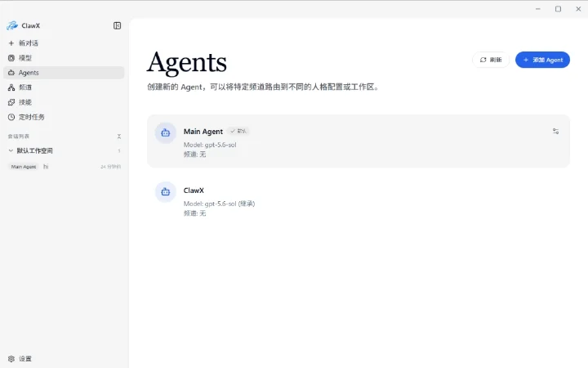Close the ClawX window
Screen dimensions: 588x368
point(578,9)
